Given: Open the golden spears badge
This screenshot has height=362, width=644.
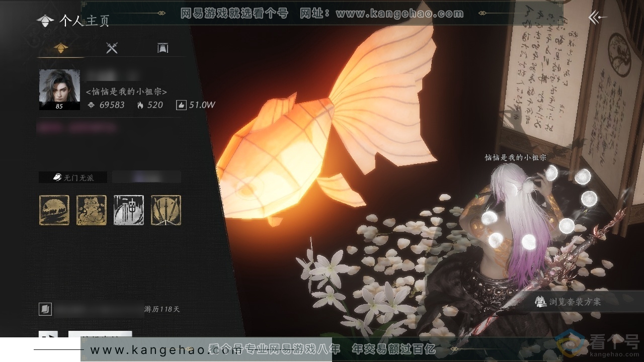Looking at the screenshot, I should point(166,210).
